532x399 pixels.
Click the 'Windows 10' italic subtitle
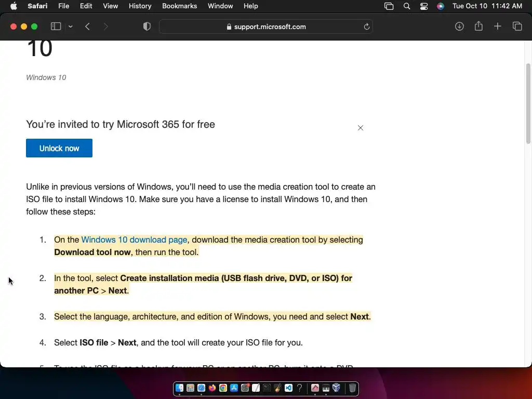(46, 77)
